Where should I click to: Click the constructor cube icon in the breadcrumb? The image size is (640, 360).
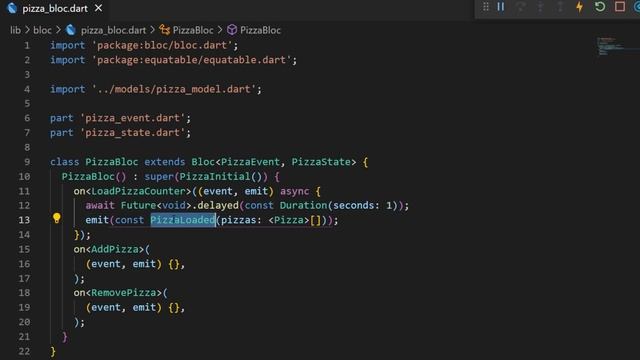click(232, 30)
